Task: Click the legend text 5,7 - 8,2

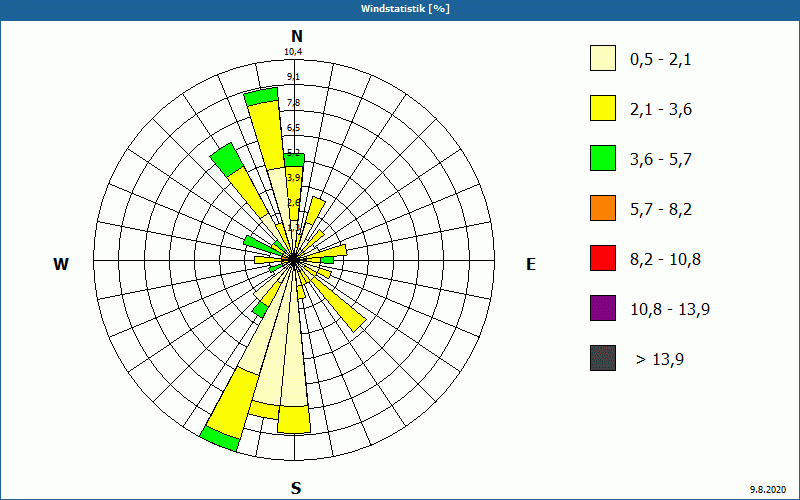Action: click(x=661, y=210)
